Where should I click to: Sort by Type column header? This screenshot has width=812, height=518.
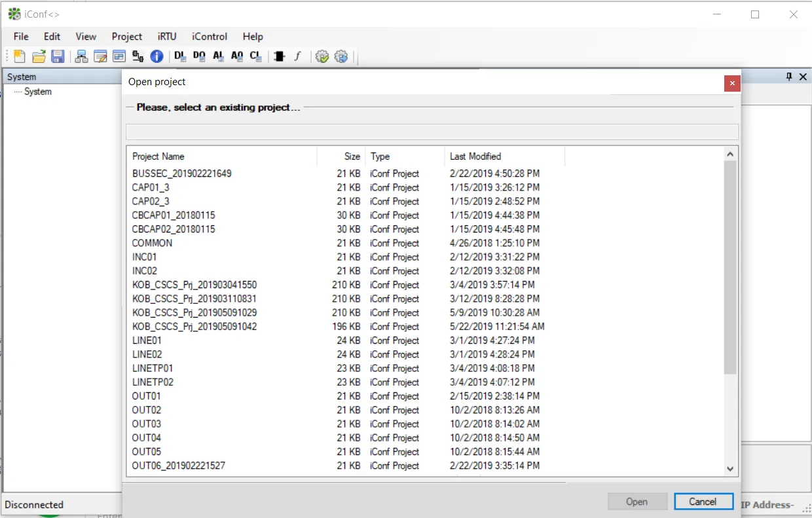coord(405,156)
